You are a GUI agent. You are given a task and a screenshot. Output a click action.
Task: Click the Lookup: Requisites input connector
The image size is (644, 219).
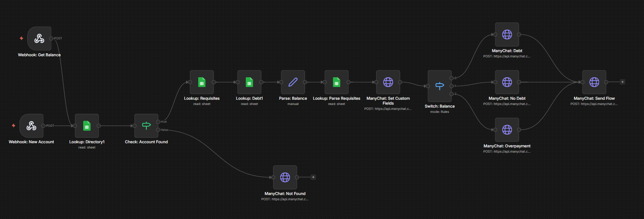pyautogui.click(x=190, y=82)
